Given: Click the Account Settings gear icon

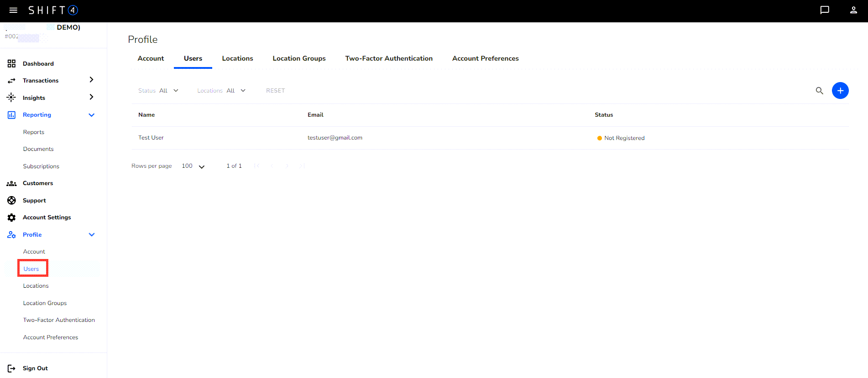Looking at the screenshot, I should 11,217.
